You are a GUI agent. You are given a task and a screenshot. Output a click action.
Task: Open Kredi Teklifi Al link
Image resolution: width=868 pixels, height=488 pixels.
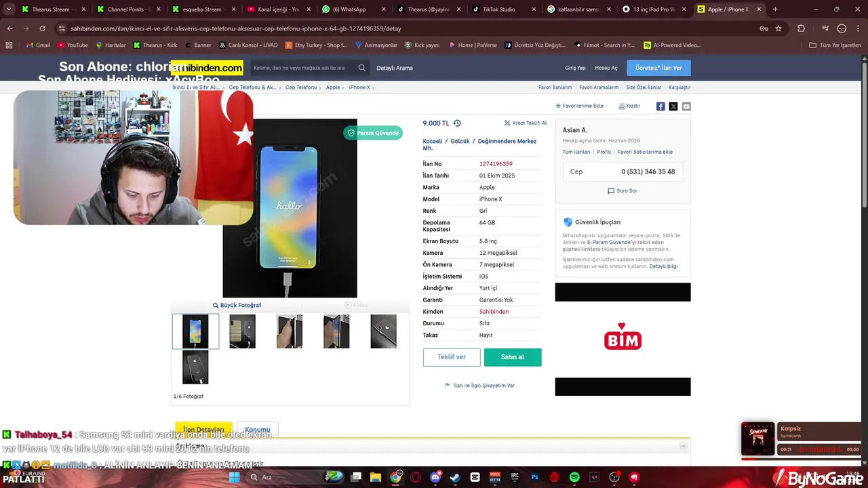(x=526, y=123)
